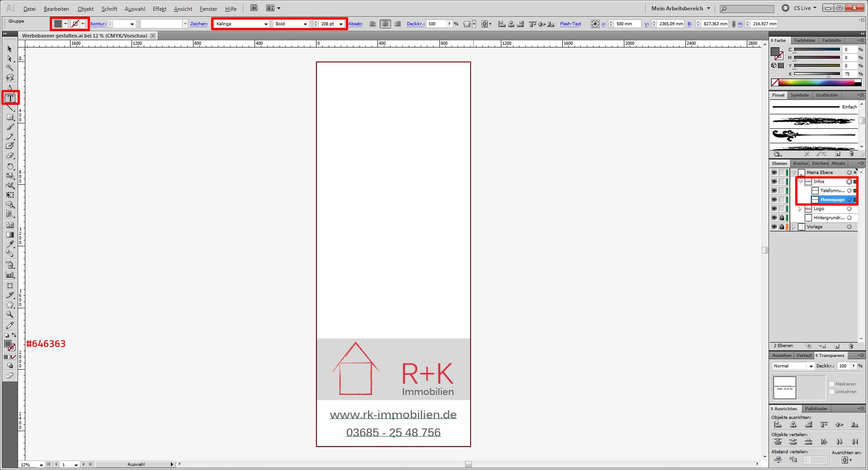Toggle visibility of the Logo layer
Viewport: 868px width, 470px height.
[774, 209]
